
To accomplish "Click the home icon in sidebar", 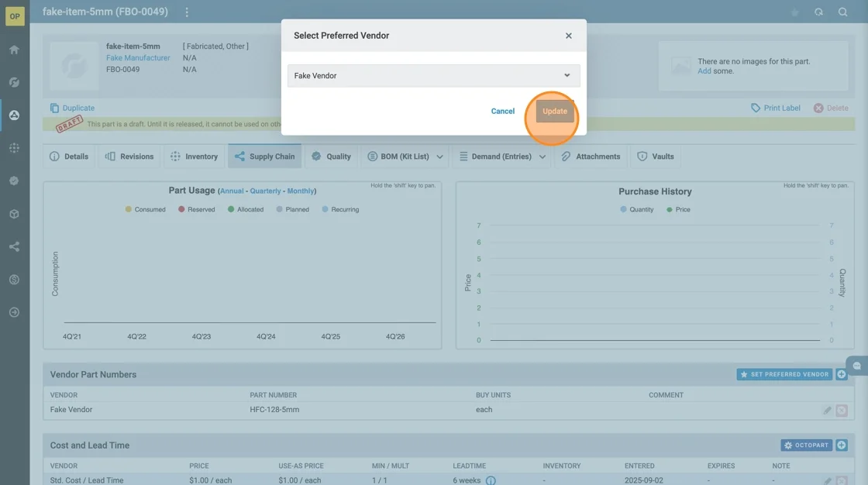I will click(14, 50).
